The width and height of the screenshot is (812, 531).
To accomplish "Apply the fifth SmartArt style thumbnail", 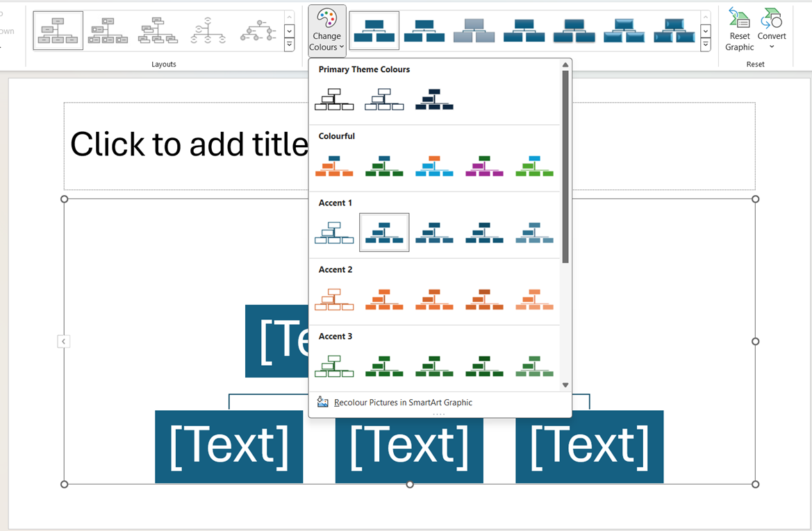I will (x=574, y=31).
